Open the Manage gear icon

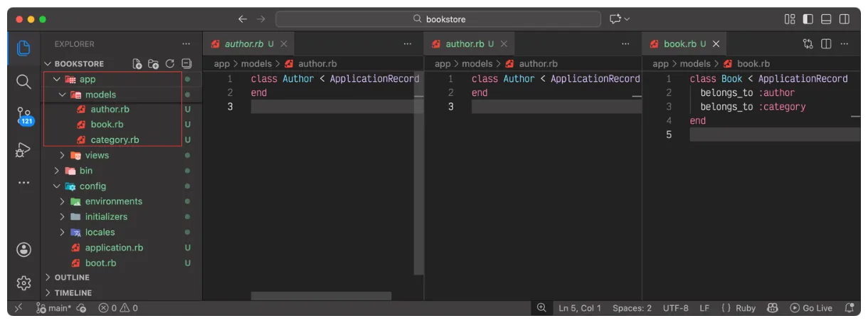(23, 282)
